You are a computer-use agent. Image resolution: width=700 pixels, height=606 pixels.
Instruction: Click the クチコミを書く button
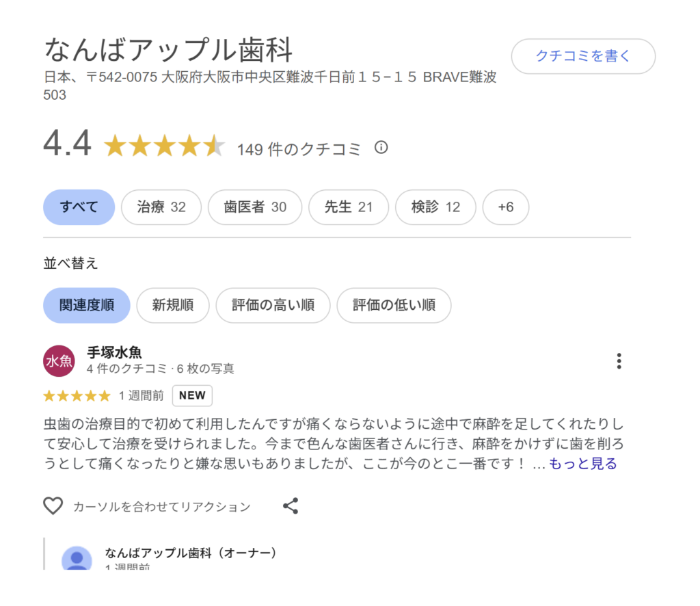click(x=583, y=56)
